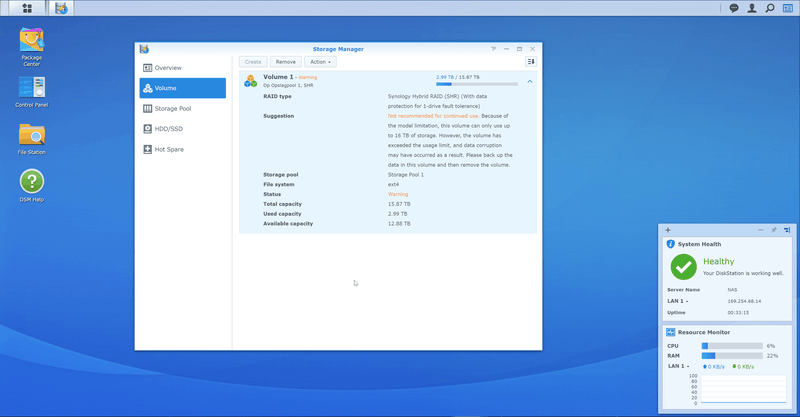Click the CPU usage bar
This screenshot has height=417, width=800.
732,346
